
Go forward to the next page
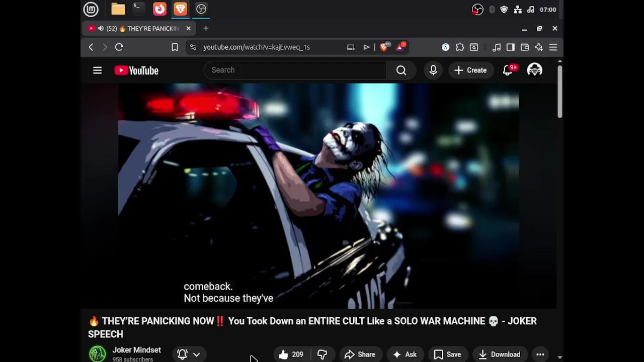(x=105, y=47)
